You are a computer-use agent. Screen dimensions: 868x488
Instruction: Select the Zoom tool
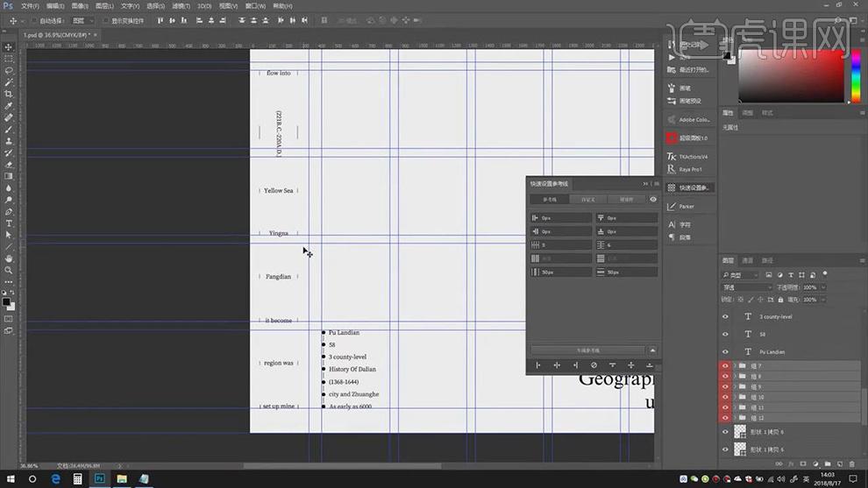tap(8, 270)
